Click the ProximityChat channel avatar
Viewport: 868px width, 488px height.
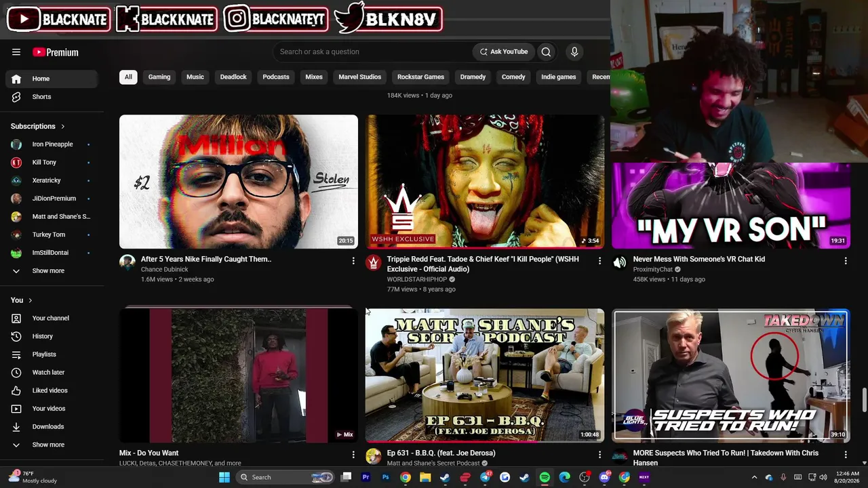click(x=619, y=262)
